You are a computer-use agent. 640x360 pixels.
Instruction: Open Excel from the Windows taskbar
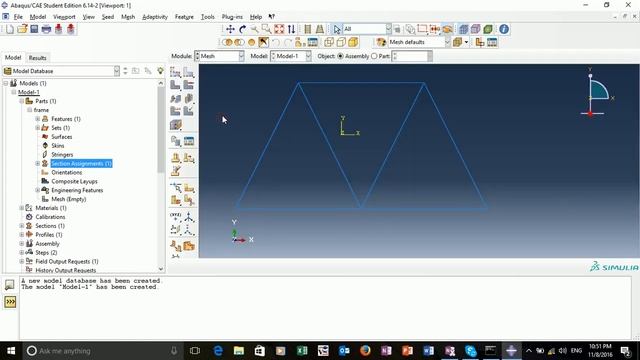coord(302,351)
